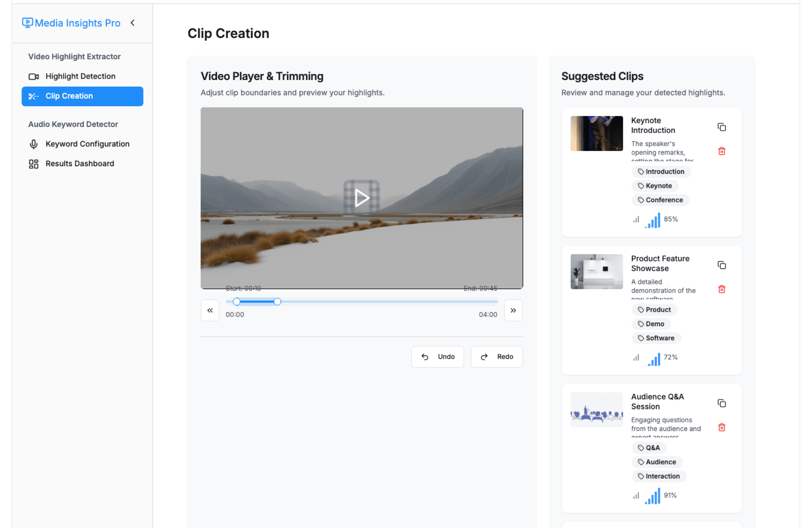This screenshot has width=812, height=528.
Task: Select Clip Creation in sidebar
Action: click(x=82, y=96)
